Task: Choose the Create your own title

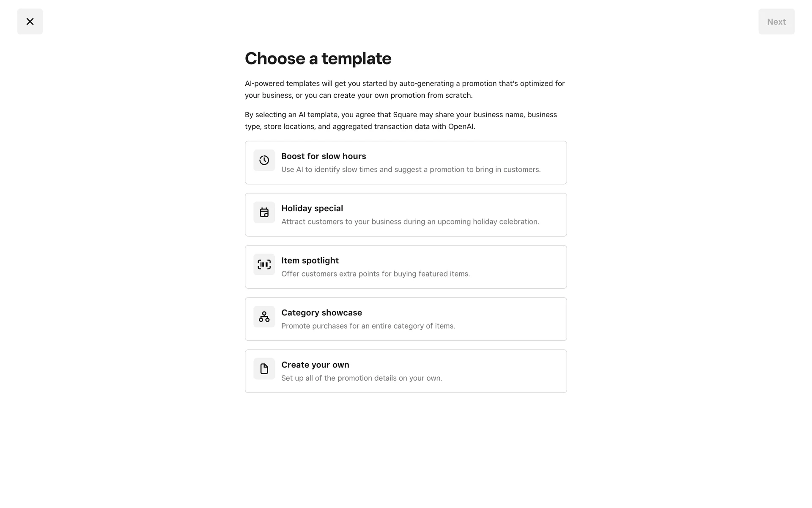Action: pyautogui.click(x=315, y=364)
